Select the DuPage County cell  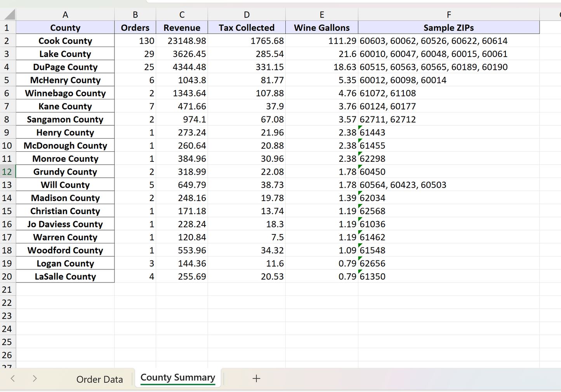(x=65, y=67)
